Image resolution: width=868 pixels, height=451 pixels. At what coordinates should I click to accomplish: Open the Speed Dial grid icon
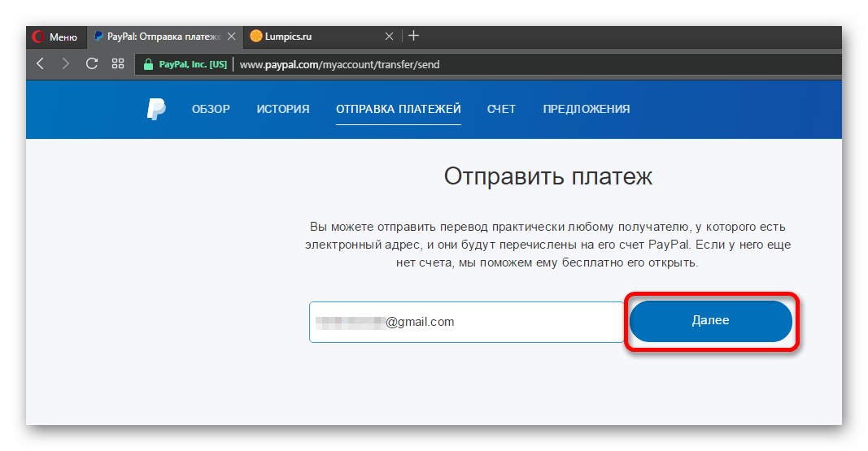coord(118,63)
